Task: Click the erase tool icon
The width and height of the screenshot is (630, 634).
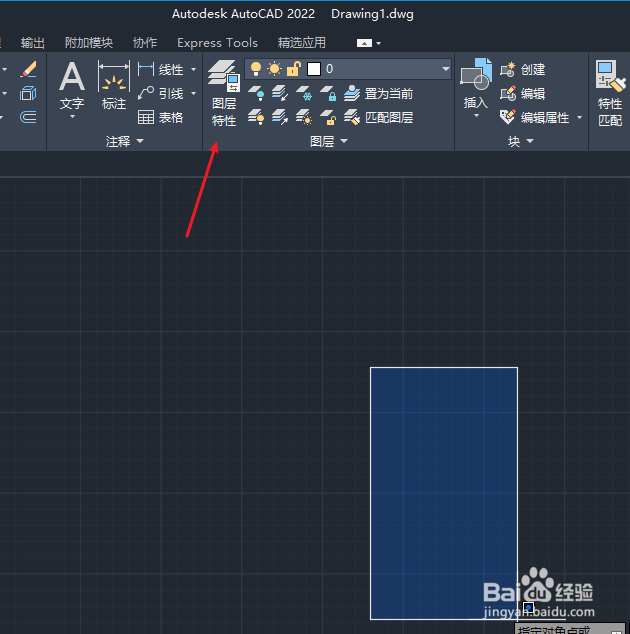Action: coord(28,69)
